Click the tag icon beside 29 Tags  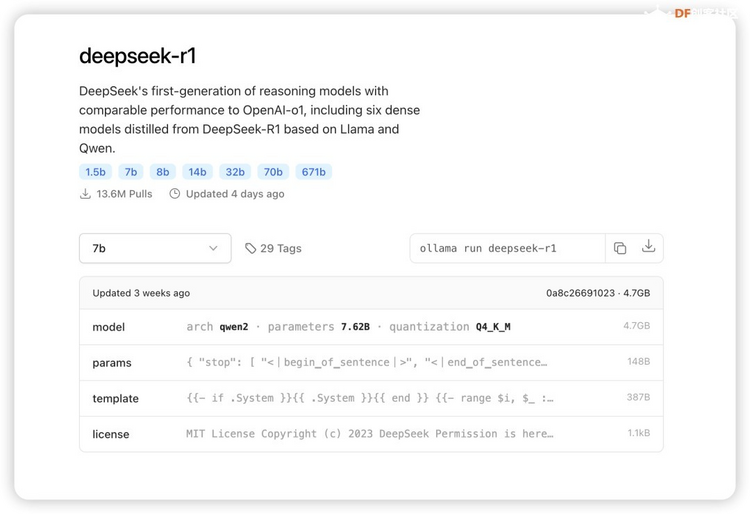[x=250, y=248]
